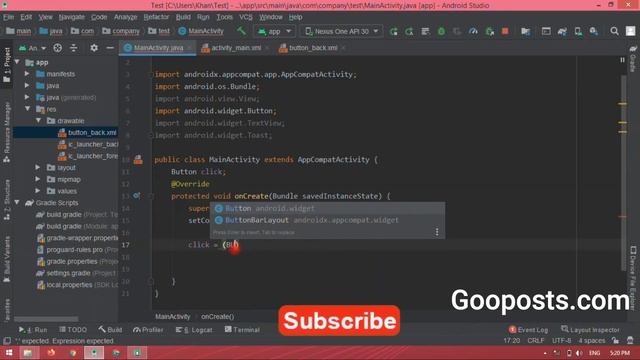Switch to button_back.xml tab

pyautogui.click(x=312, y=48)
